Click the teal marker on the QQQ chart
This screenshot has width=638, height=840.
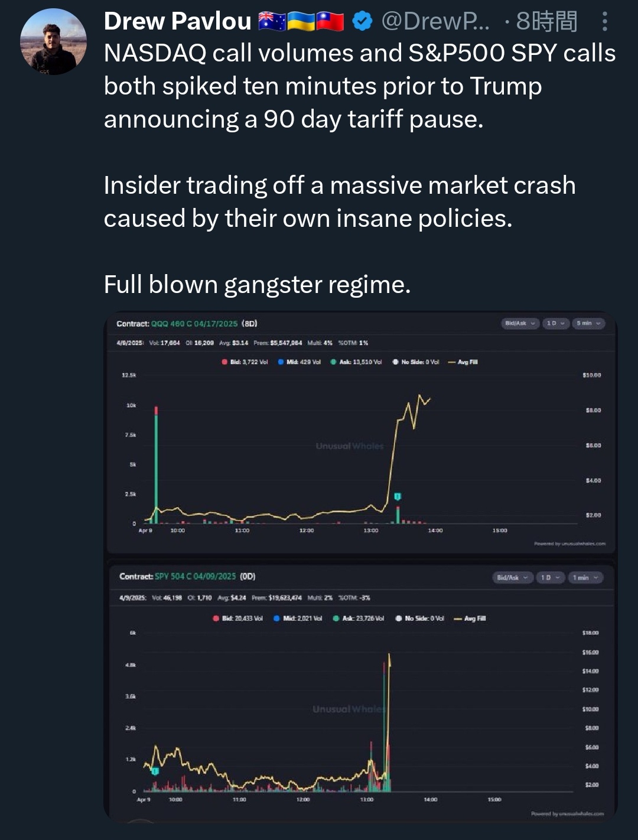pyautogui.click(x=398, y=496)
